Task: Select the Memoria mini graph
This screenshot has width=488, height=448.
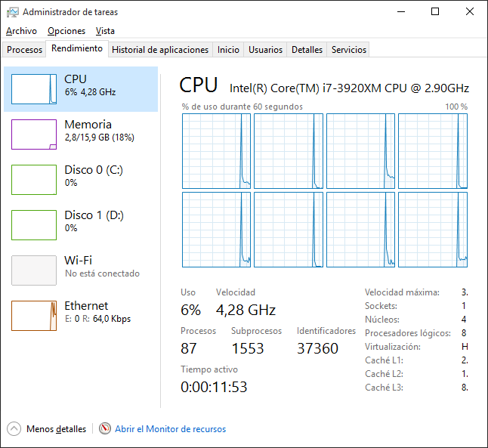Action: (34, 134)
